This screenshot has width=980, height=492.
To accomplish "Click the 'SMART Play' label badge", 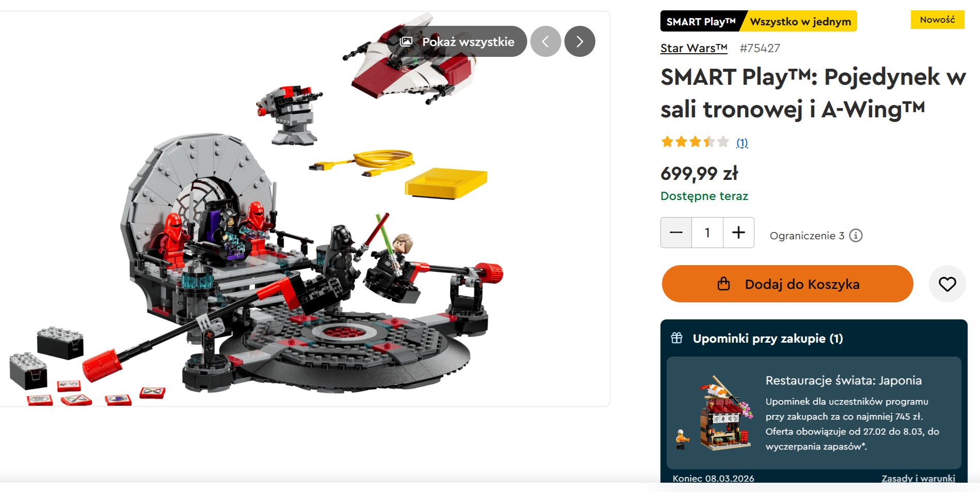I will click(701, 21).
